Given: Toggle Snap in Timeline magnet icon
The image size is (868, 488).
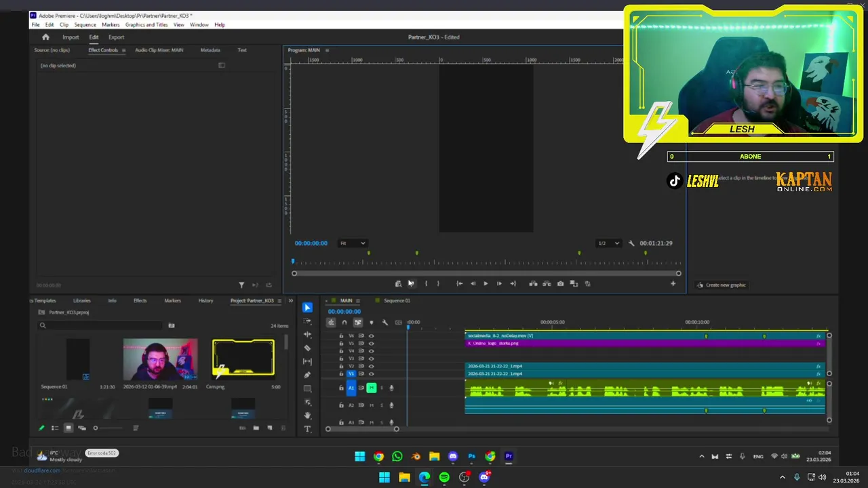Looking at the screenshot, I should pyautogui.click(x=344, y=323).
